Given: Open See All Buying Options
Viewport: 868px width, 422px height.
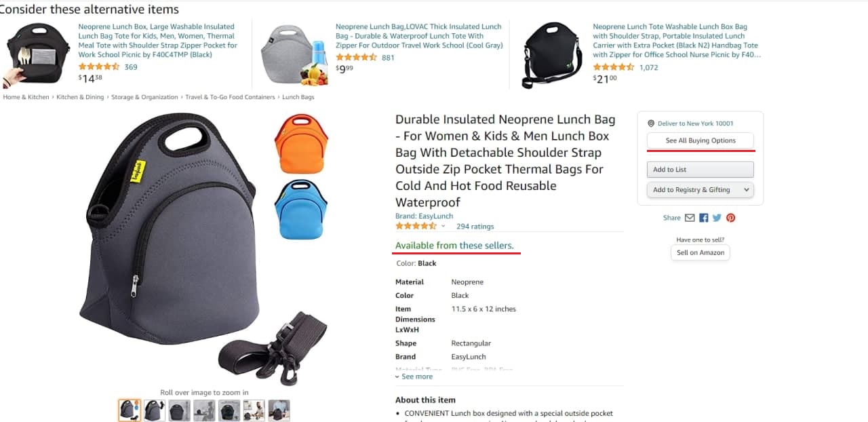Looking at the screenshot, I should (701, 140).
